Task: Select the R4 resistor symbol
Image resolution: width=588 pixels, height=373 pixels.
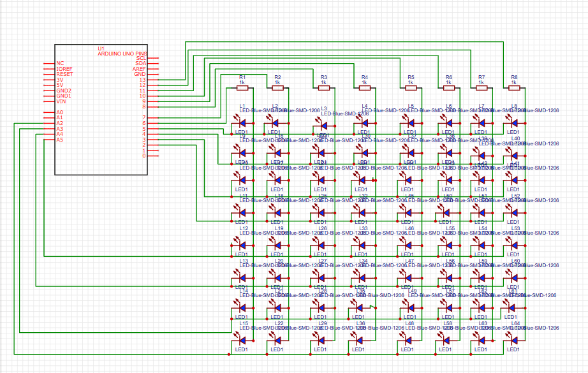Action: click(364, 87)
